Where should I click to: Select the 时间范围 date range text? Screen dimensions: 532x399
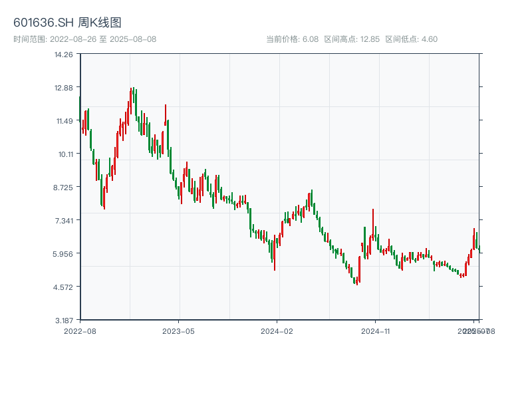pos(85,39)
